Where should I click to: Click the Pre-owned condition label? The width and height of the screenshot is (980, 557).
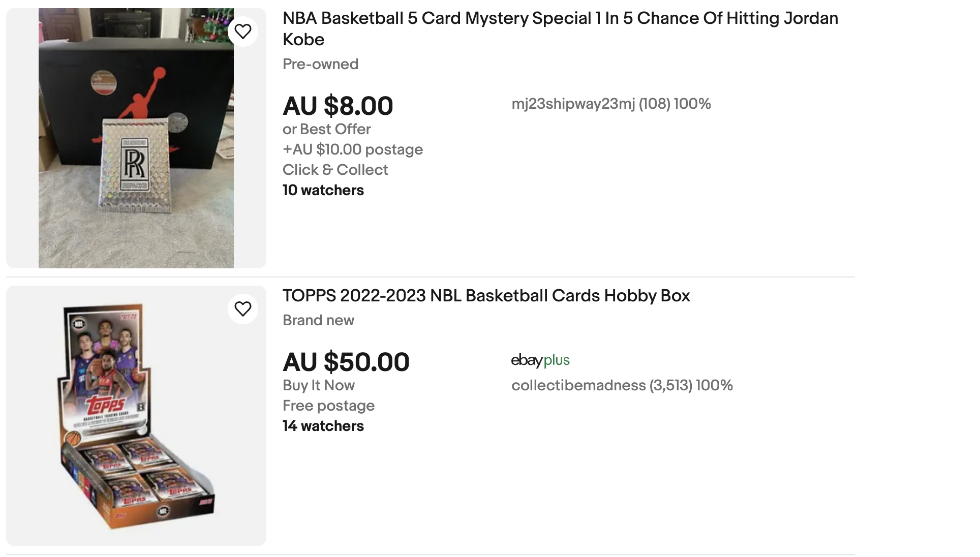pos(320,64)
